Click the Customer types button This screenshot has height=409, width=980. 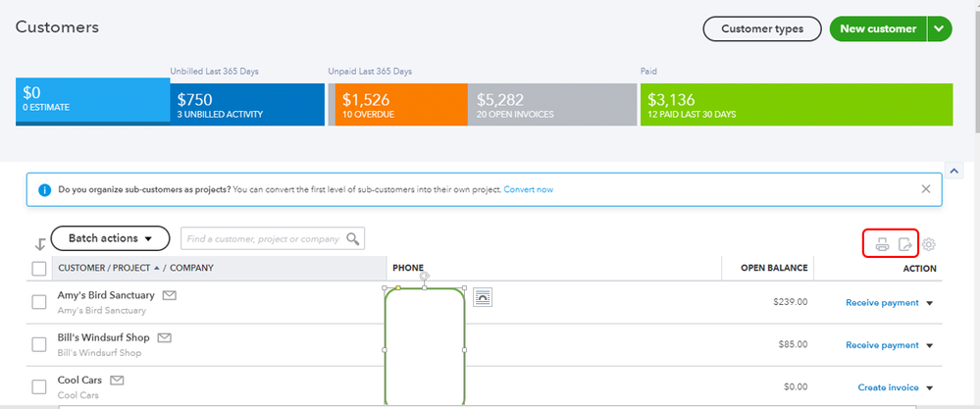[762, 28]
